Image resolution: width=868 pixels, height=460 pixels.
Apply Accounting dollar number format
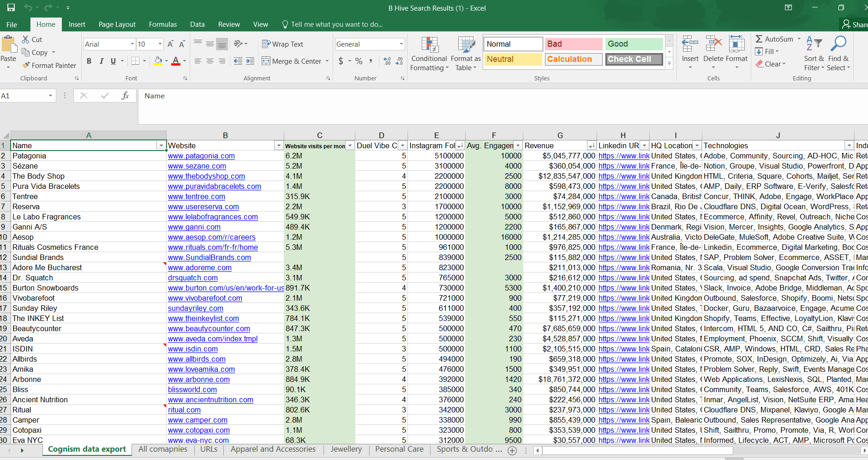click(341, 61)
